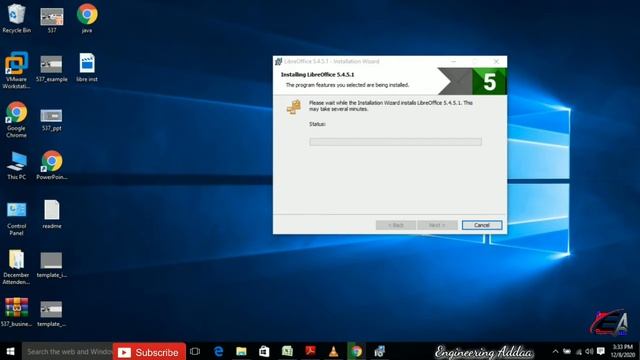Open Adobe Reader from the taskbar

[310, 351]
